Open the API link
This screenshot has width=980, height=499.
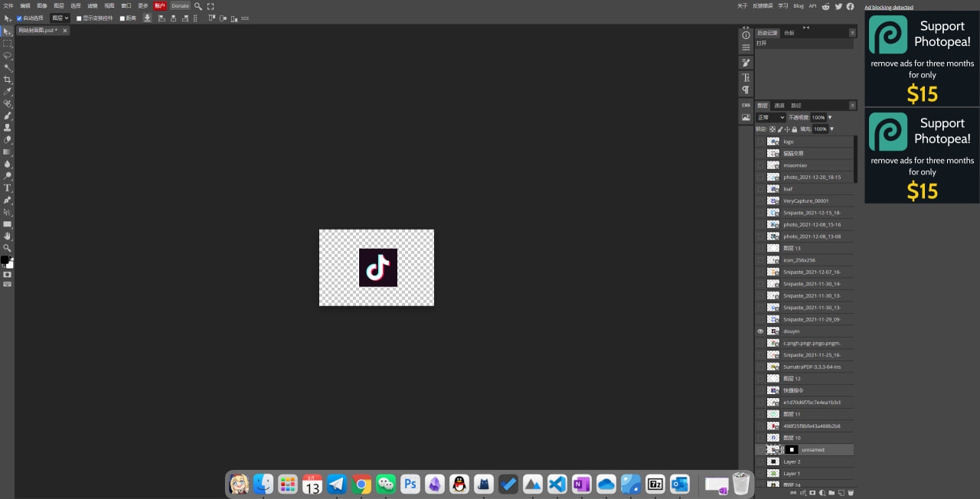click(813, 5)
